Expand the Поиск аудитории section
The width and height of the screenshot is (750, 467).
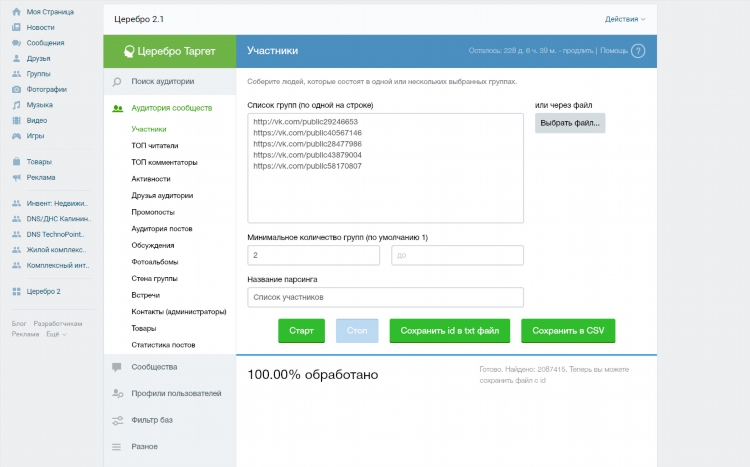point(170,81)
